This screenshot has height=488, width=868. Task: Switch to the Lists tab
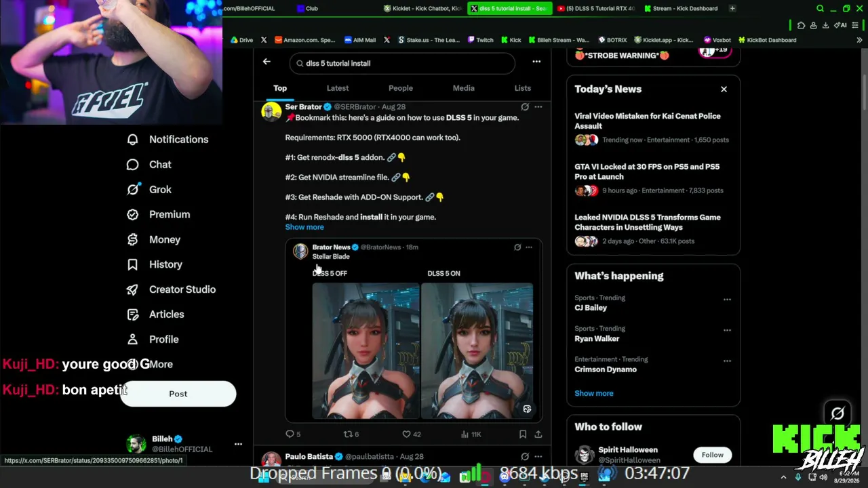(523, 88)
